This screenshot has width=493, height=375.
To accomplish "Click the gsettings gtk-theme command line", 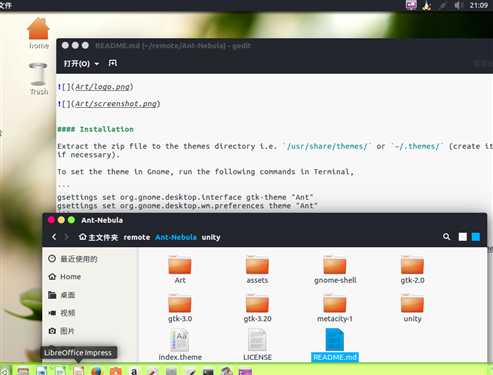I will tap(185, 197).
